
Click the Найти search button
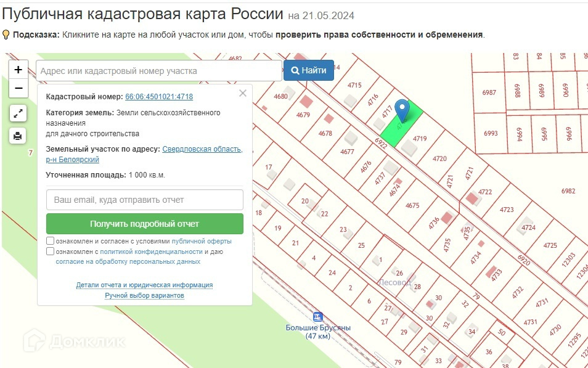tap(309, 70)
